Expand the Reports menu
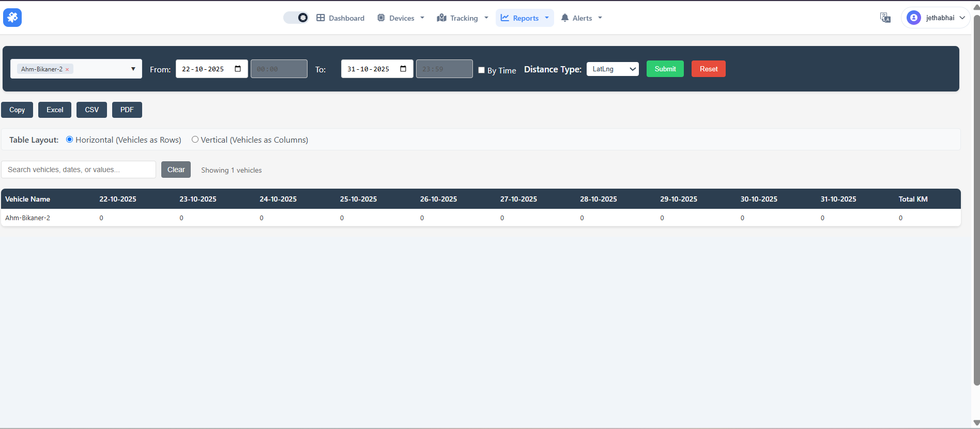 coord(525,18)
